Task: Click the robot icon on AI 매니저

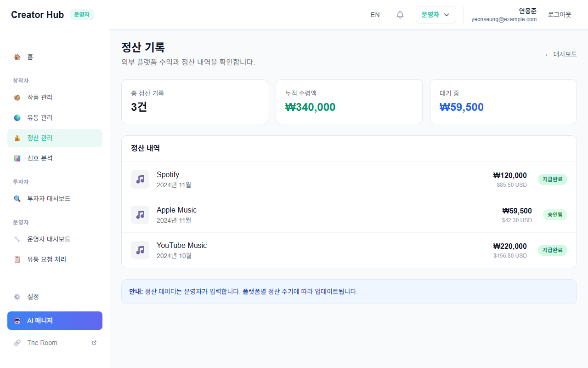Action: click(x=17, y=321)
